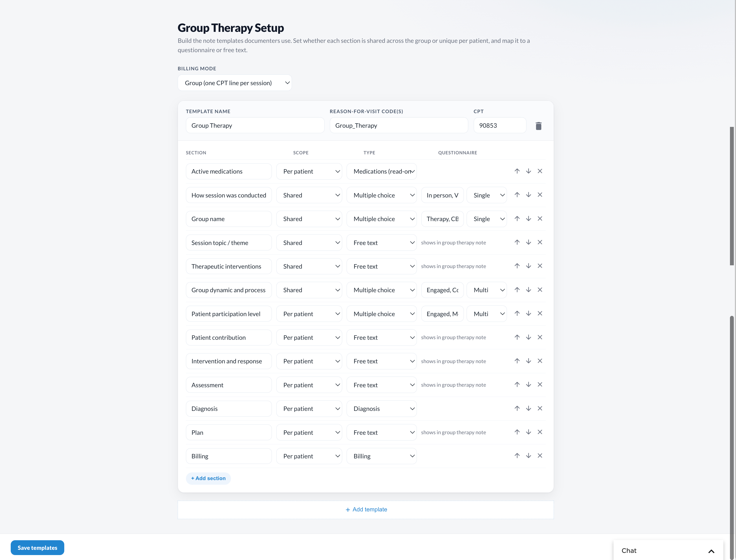
Task: Open Multi dropdown for Patient participation level
Action: click(487, 314)
